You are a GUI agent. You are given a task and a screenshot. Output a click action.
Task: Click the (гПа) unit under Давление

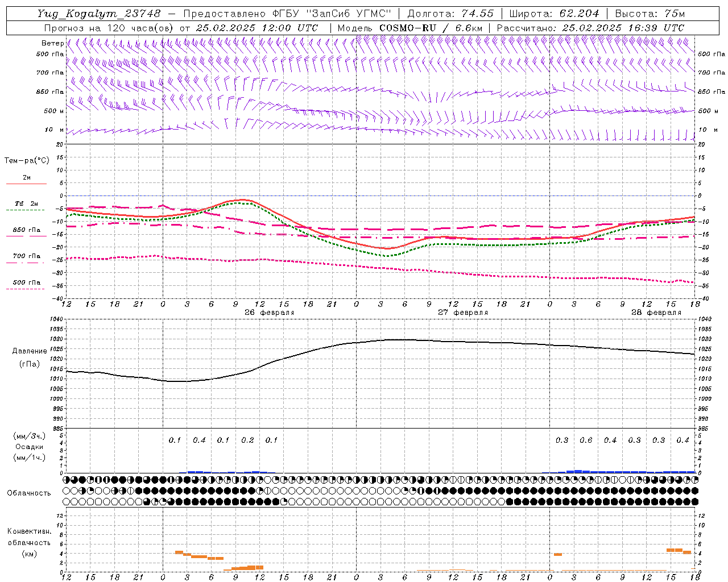29,364
